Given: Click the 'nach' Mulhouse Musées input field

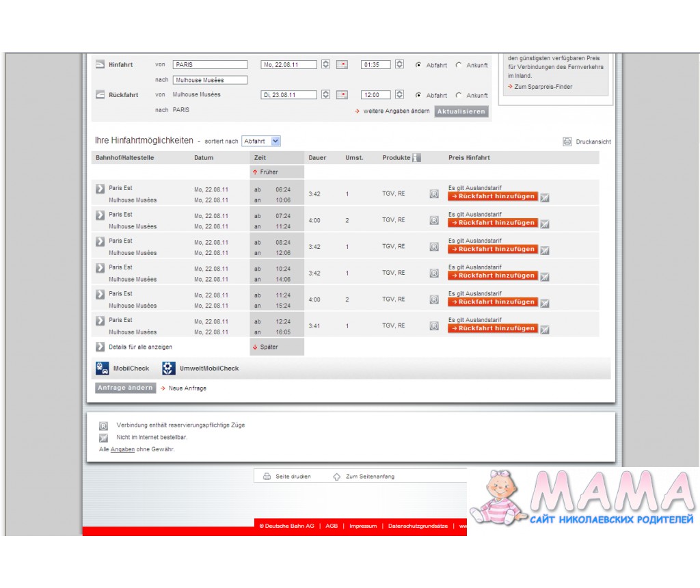Looking at the screenshot, I should click(x=210, y=80).
